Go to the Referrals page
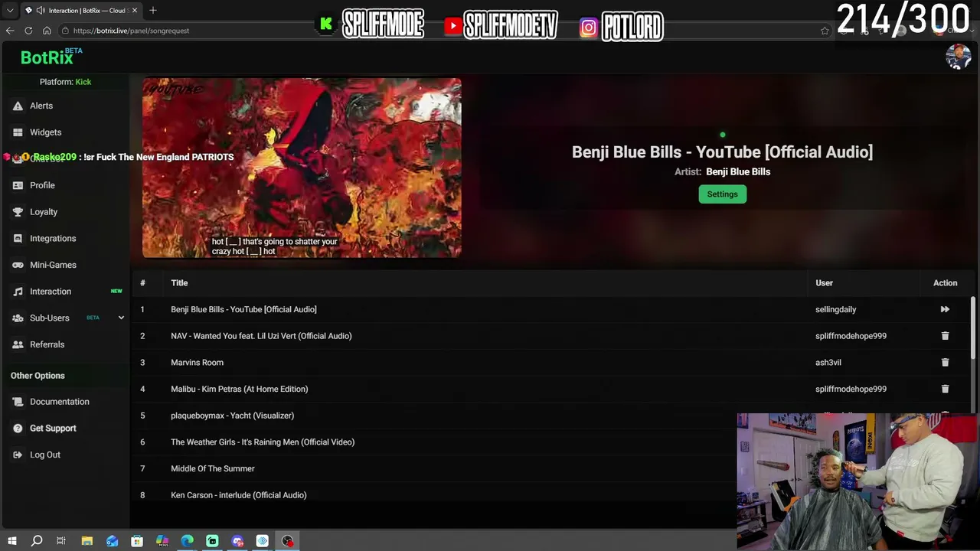The image size is (980, 551). click(47, 344)
